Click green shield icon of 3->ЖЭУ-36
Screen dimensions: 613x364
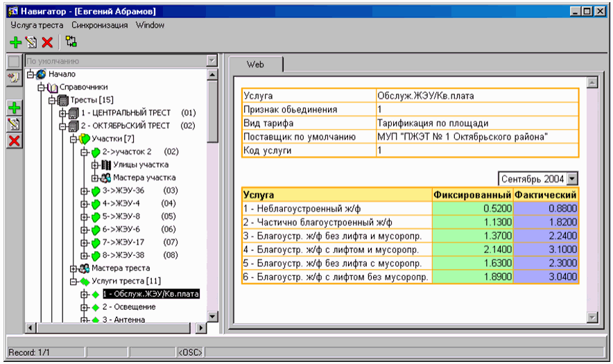[x=96, y=191]
